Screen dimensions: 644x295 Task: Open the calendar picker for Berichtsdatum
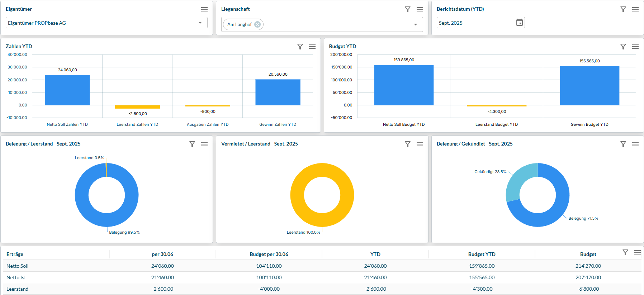pos(519,23)
